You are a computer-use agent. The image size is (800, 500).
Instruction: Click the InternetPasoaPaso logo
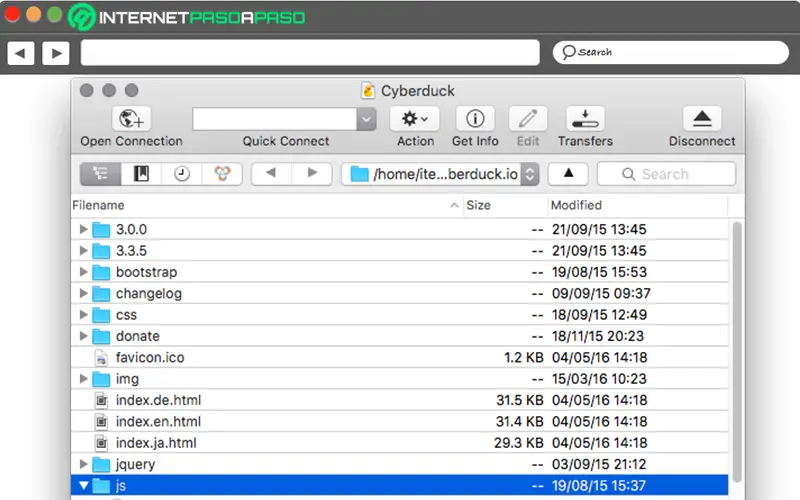186,17
